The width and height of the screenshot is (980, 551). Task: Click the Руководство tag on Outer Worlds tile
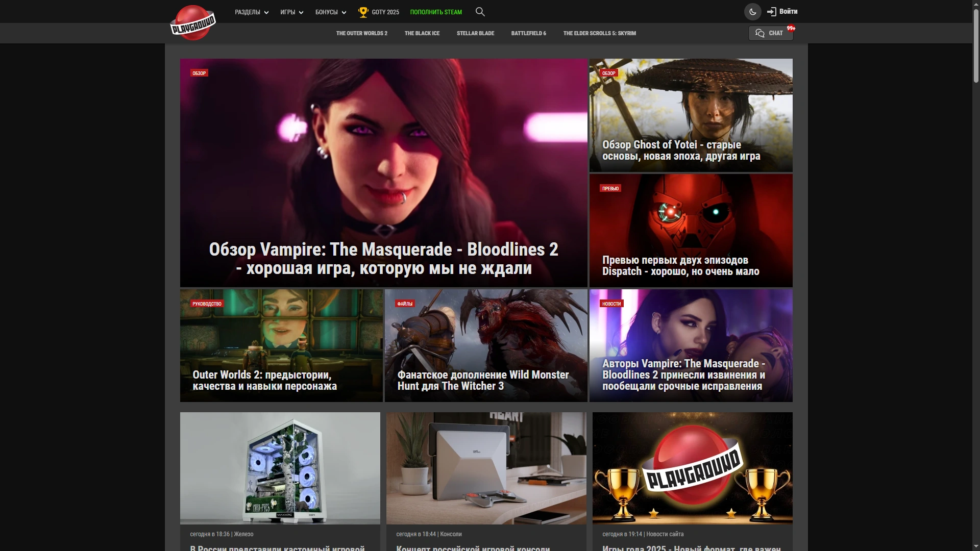click(x=207, y=304)
